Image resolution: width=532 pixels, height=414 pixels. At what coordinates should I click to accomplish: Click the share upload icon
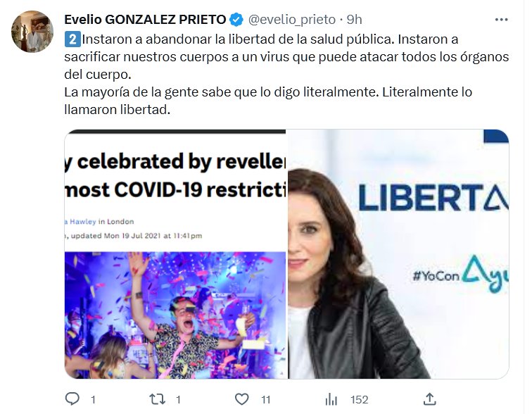pos(429,399)
